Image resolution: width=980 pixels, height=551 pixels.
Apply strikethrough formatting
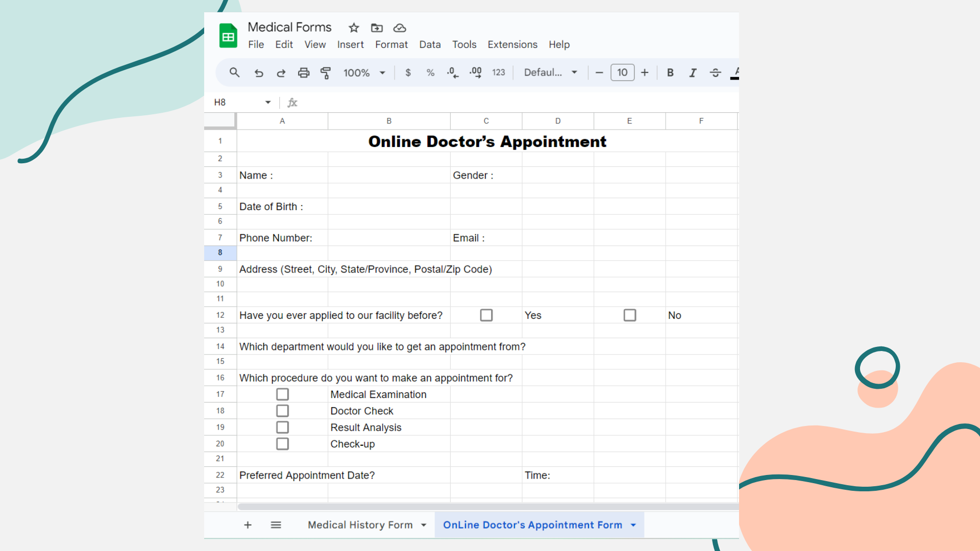pos(715,73)
